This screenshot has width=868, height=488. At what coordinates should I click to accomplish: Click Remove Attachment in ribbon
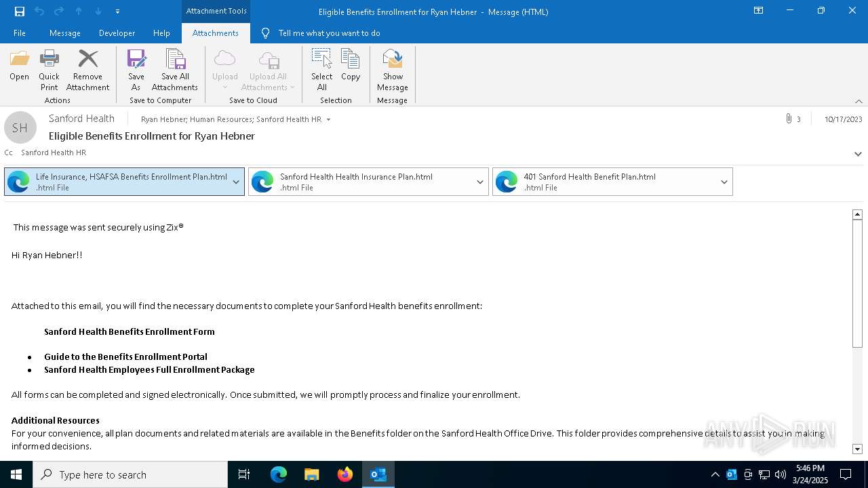87,70
